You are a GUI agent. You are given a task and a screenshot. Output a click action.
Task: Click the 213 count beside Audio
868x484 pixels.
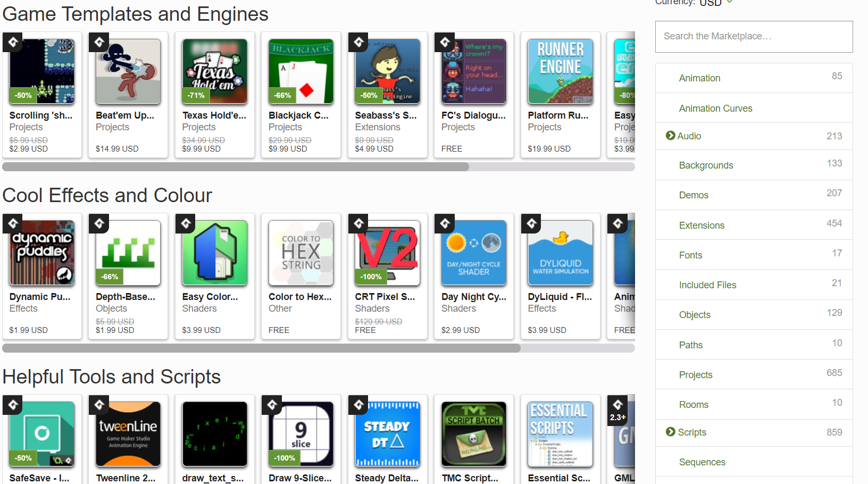tap(834, 136)
